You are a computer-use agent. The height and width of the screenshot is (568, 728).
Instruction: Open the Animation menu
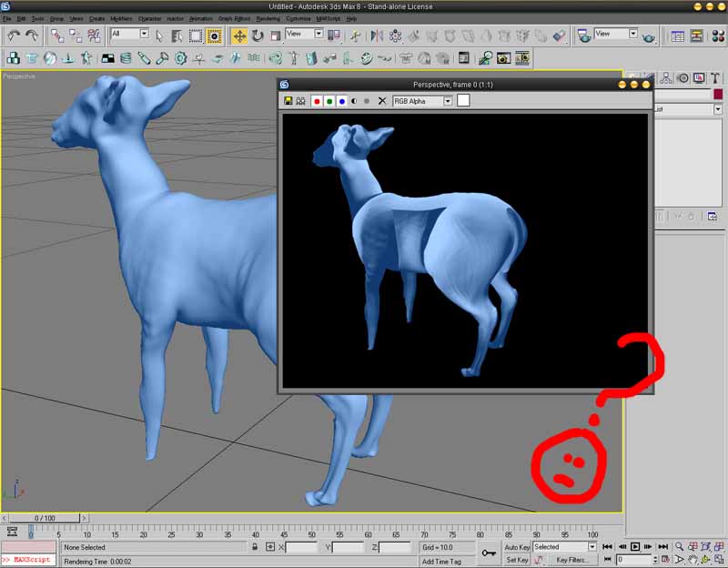[200, 18]
